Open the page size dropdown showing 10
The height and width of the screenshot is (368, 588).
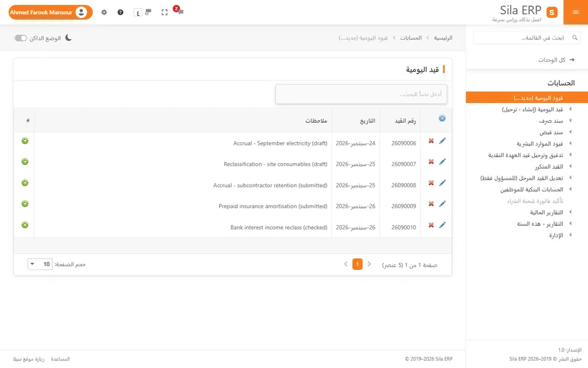(40, 264)
